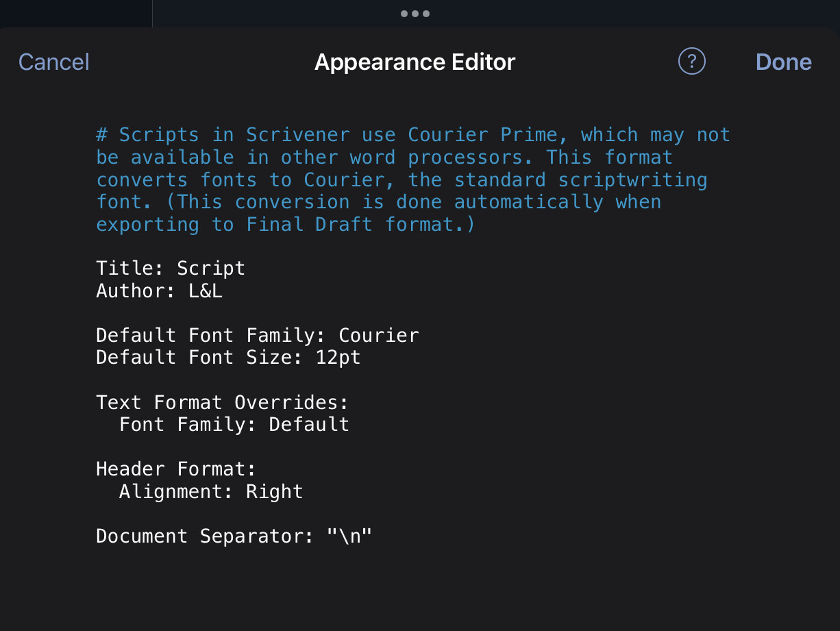Click the "Header Format:" line
840x631 pixels.
point(175,469)
